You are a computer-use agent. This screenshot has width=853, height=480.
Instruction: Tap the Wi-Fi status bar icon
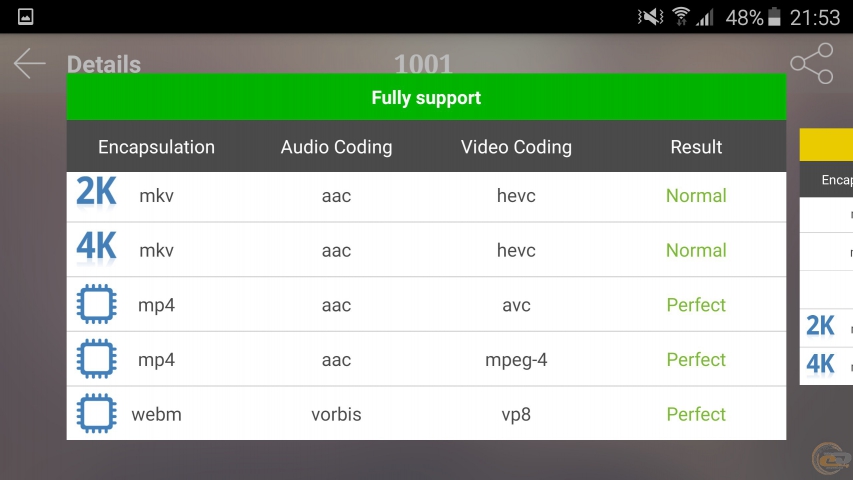(681, 17)
